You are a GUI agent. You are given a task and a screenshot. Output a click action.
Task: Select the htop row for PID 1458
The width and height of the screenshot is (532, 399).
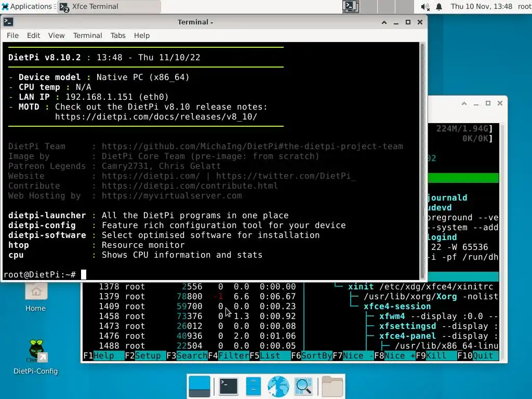pos(291,316)
